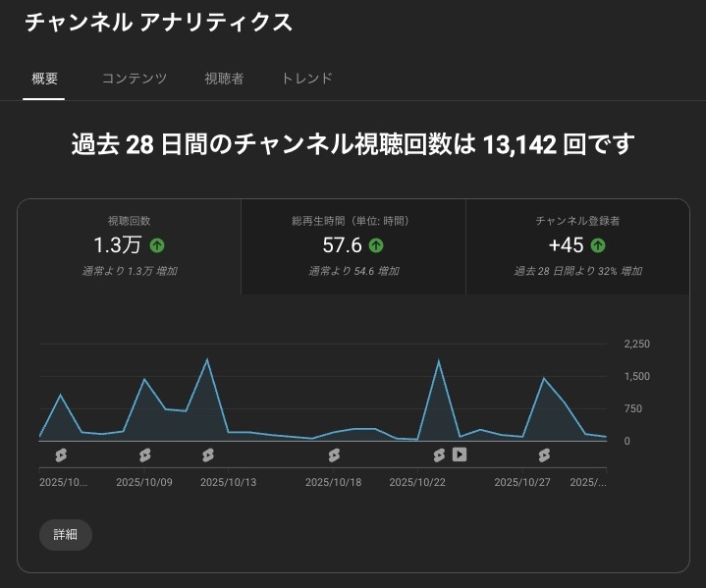Viewport: 706px width, 588px height.
Task: Click the green up arrow beside +45
Action: (x=598, y=245)
